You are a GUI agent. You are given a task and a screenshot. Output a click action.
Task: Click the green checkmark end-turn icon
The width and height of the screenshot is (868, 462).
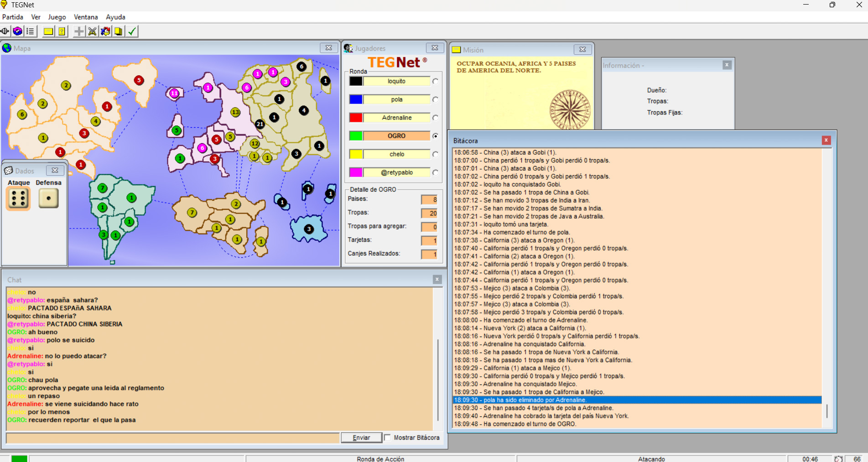(x=132, y=31)
